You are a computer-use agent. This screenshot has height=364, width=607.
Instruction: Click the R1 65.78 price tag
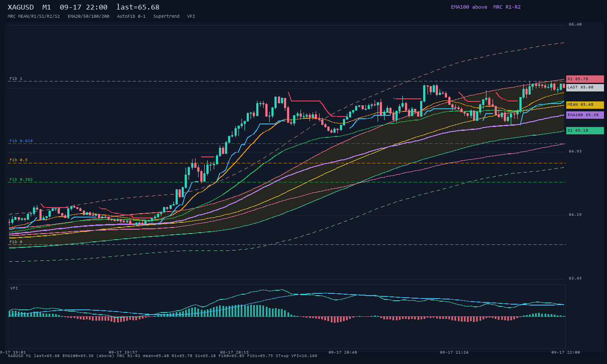point(585,79)
